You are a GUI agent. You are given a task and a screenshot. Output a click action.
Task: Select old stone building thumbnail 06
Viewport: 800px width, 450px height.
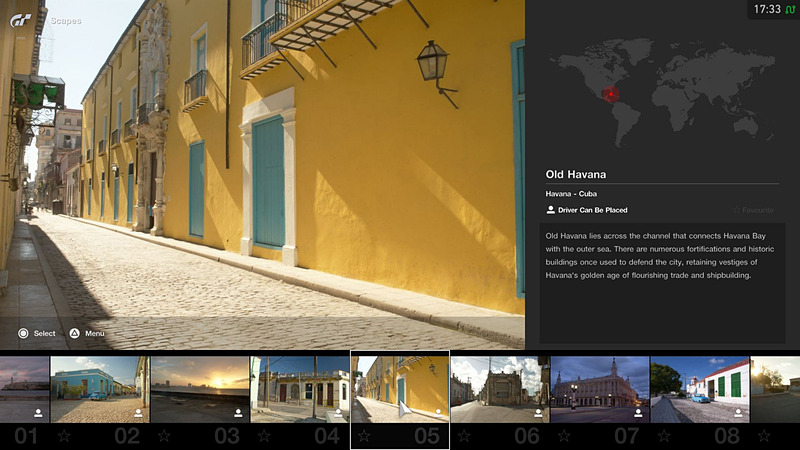(x=500, y=389)
